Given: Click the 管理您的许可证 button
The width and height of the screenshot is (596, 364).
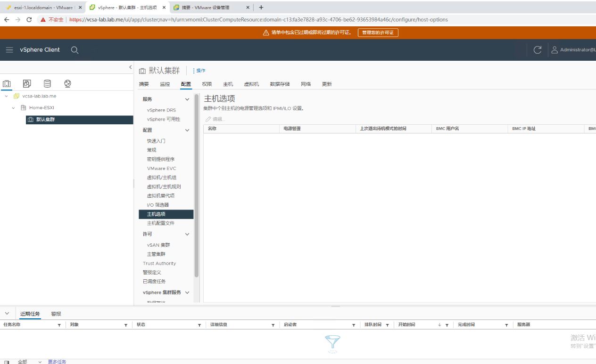Looking at the screenshot, I should [x=378, y=32].
